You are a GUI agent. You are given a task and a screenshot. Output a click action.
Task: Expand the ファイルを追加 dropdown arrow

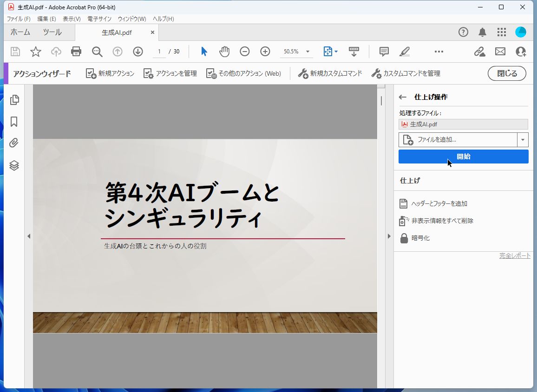click(x=523, y=140)
